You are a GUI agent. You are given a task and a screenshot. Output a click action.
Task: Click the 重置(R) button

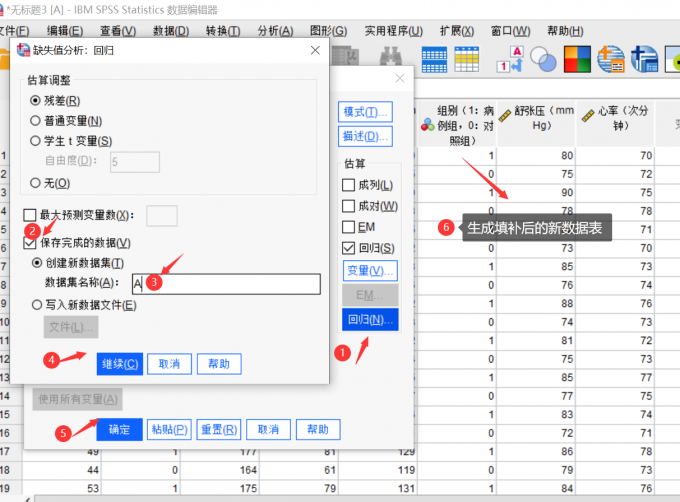click(219, 430)
